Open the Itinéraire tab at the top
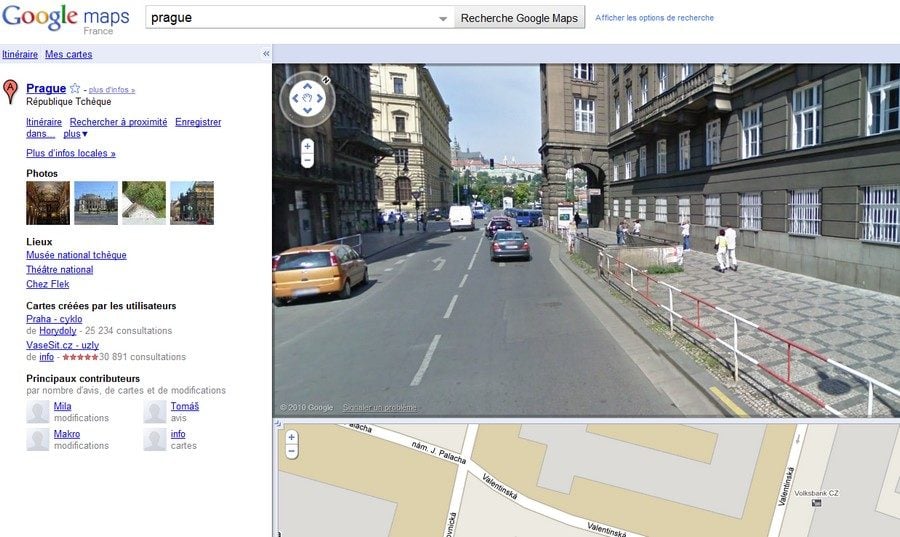Image resolution: width=900 pixels, height=537 pixels. point(20,54)
